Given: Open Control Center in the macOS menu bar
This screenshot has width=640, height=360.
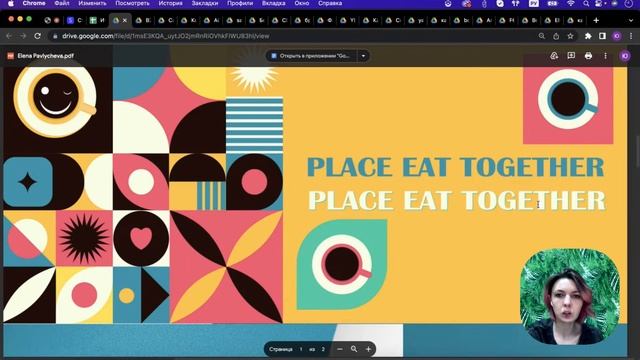Looking at the screenshot, I should [x=599, y=4].
